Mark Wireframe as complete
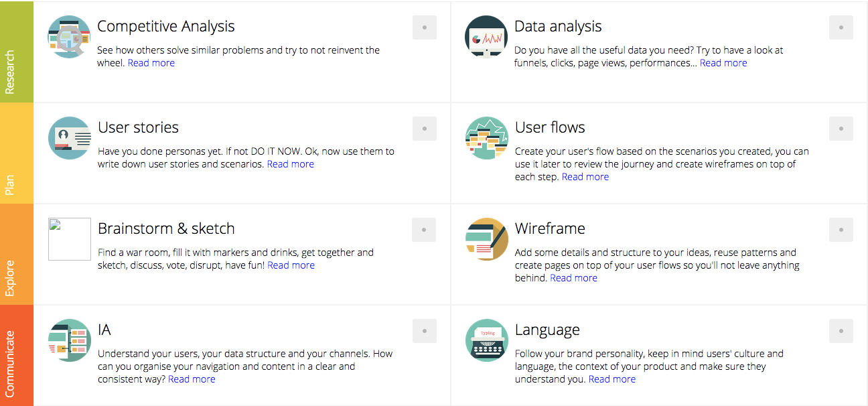 click(x=841, y=229)
